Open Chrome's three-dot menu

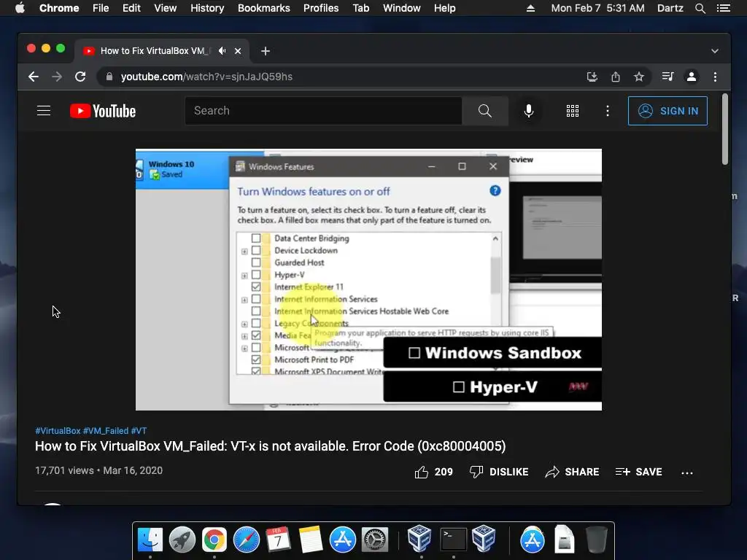715,77
